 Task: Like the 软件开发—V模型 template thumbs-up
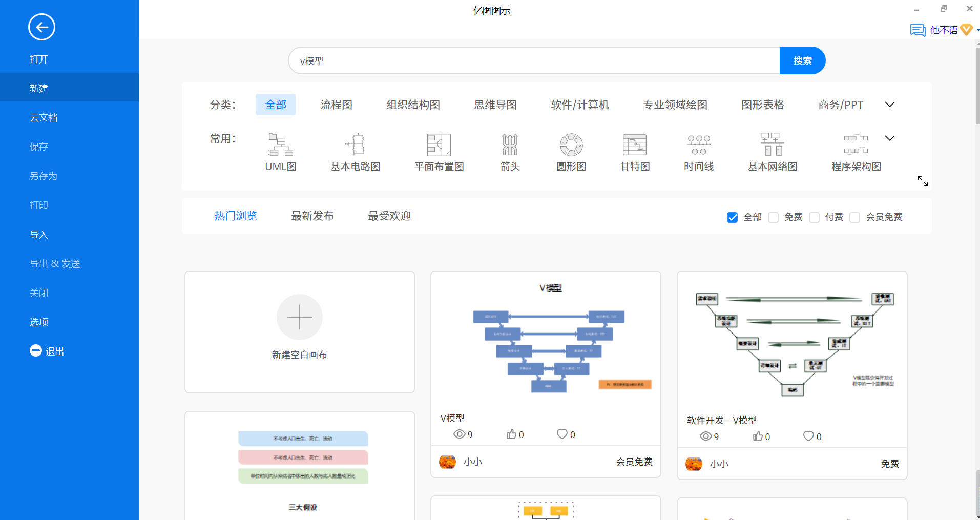(758, 436)
